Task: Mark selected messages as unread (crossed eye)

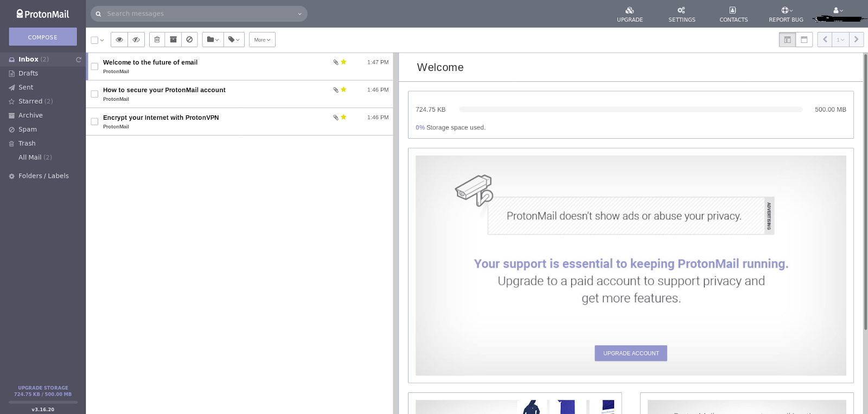Action: pyautogui.click(x=136, y=40)
